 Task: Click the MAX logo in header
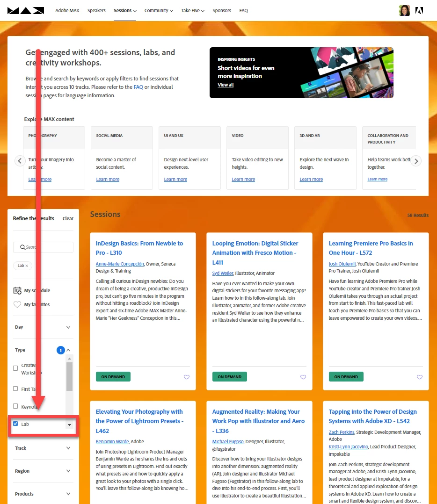coord(25,11)
